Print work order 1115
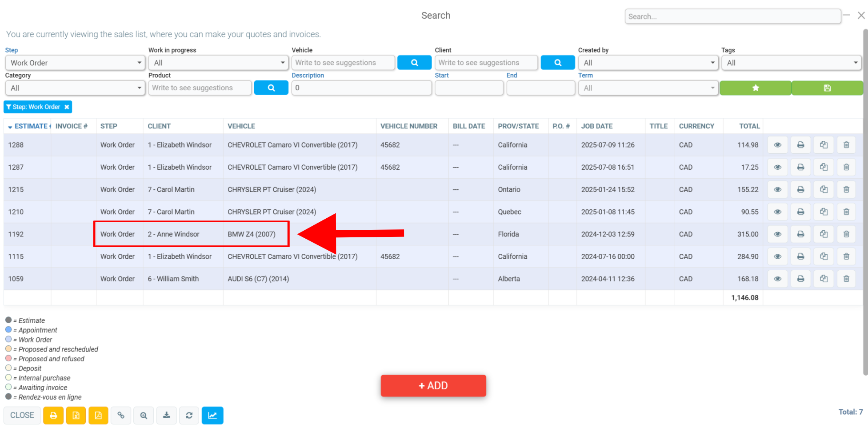Screen dimensions: 868x428 [800, 256]
